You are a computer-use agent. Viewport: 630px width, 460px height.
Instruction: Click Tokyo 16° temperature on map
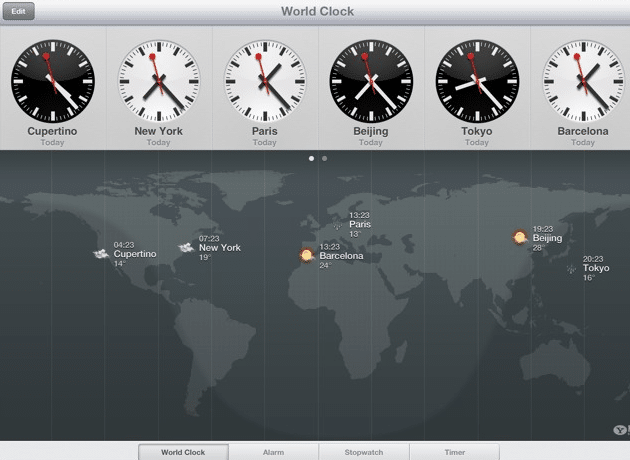[x=589, y=278]
